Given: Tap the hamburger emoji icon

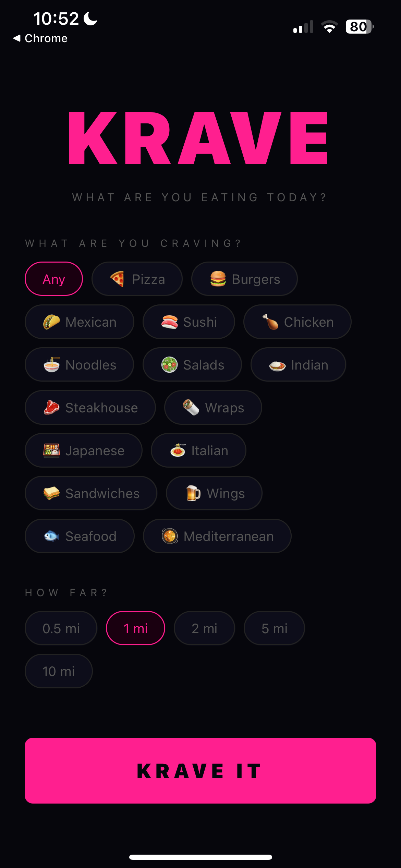Looking at the screenshot, I should coord(218,279).
